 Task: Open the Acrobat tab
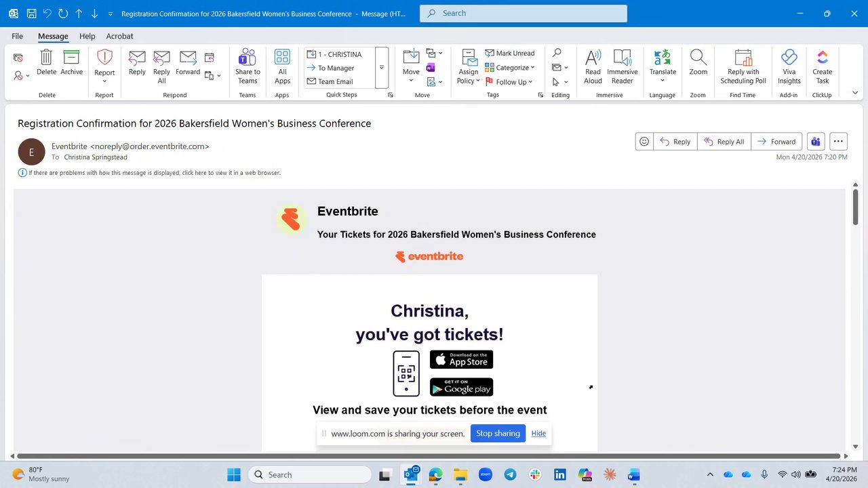(119, 36)
